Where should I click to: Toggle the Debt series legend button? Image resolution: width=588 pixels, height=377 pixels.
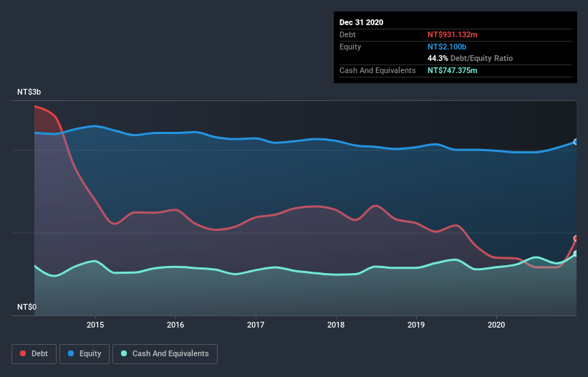point(34,354)
